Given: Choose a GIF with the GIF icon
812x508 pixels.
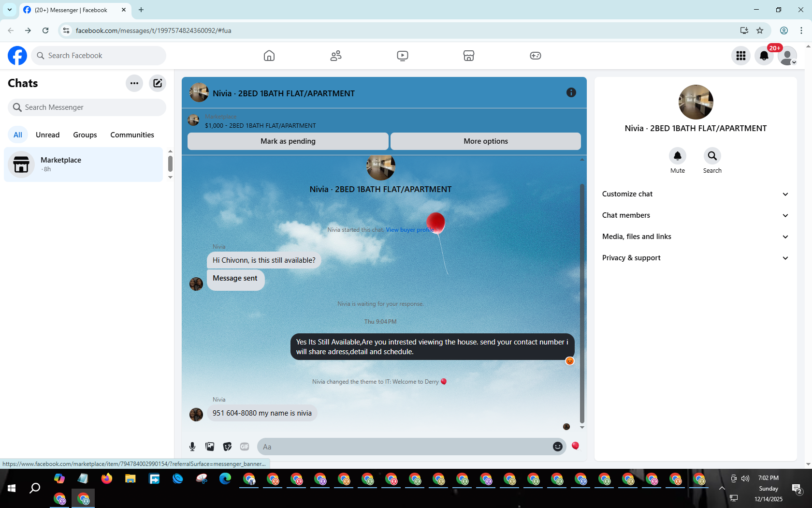Looking at the screenshot, I should point(245,447).
